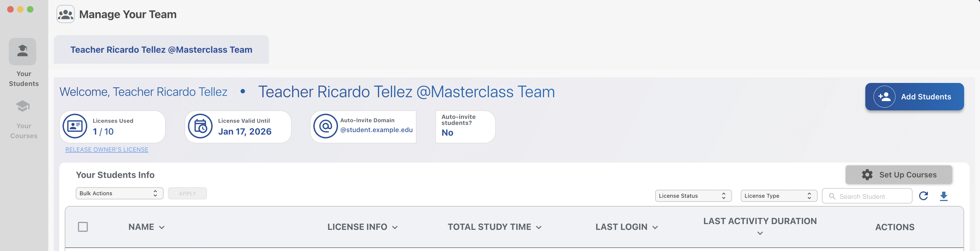Open Your Students sidebar icon
The height and width of the screenshot is (251, 980).
(x=22, y=51)
